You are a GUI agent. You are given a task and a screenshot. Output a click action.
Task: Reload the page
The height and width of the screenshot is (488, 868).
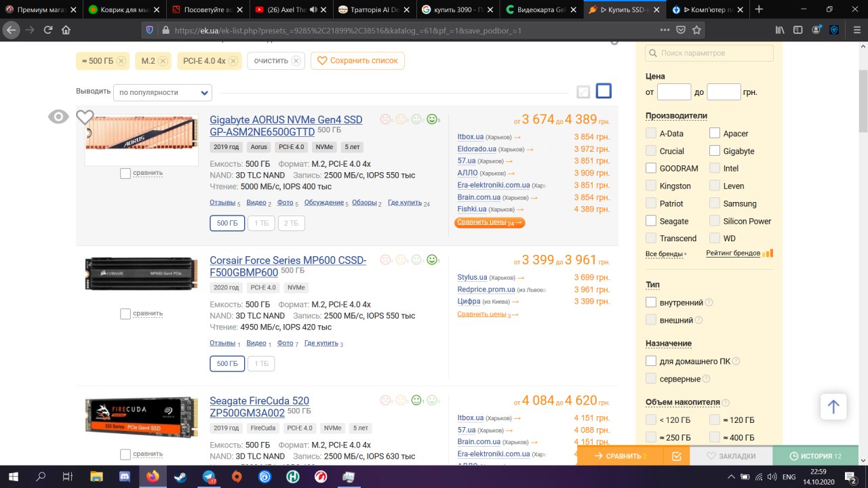(48, 30)
